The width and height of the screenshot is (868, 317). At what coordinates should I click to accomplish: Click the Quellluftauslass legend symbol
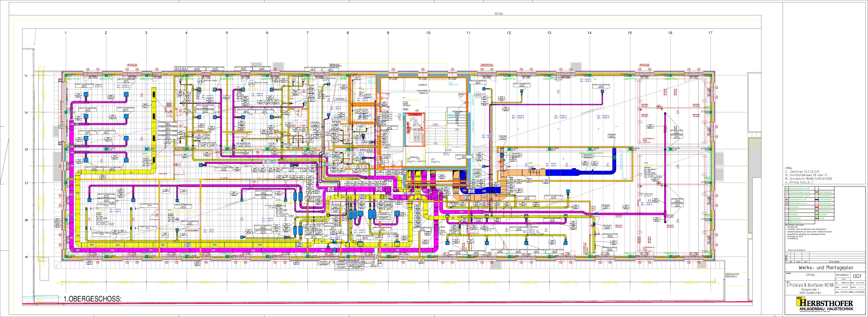point(787,218)
